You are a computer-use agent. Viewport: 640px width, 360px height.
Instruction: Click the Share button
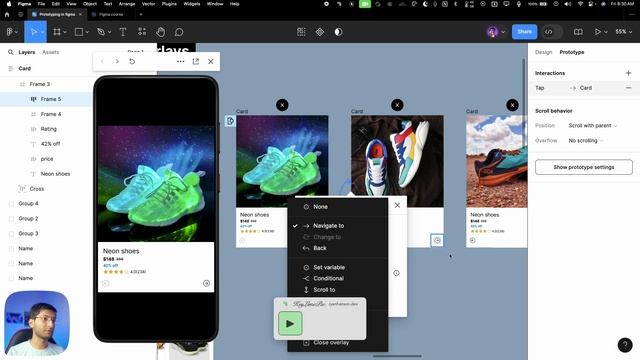(x=524, y=32)
